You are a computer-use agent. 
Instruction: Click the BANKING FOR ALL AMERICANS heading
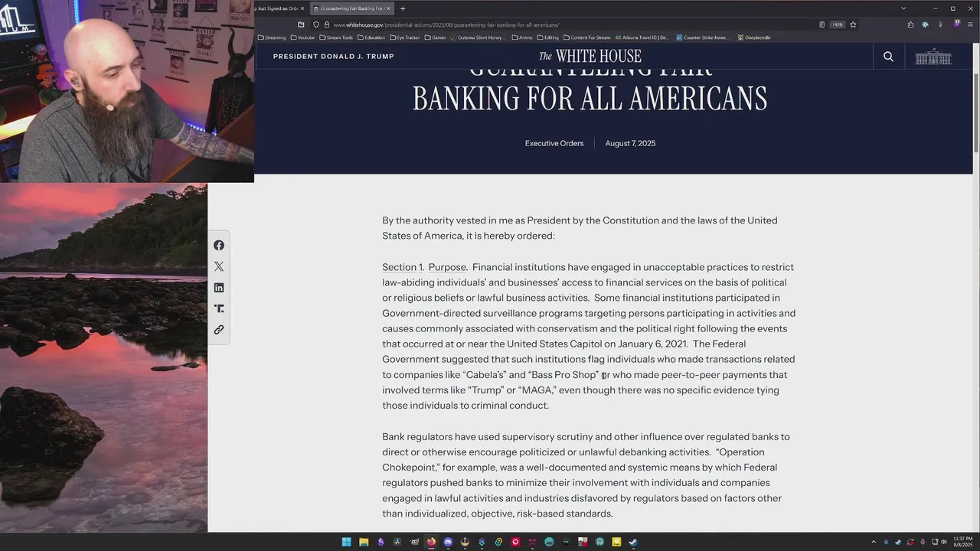pyautogui.click(x=590, y=99)
